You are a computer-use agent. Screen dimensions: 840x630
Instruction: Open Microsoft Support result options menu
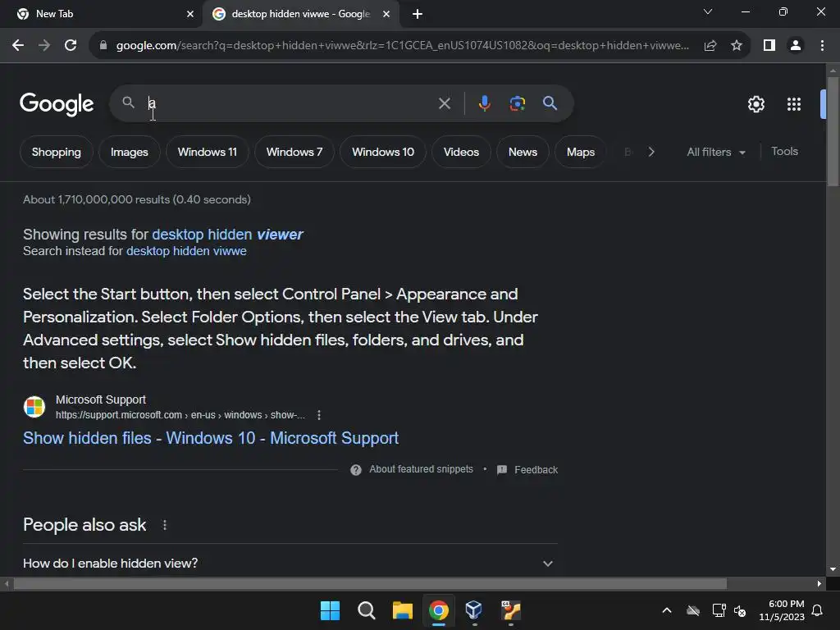(319, 415)
